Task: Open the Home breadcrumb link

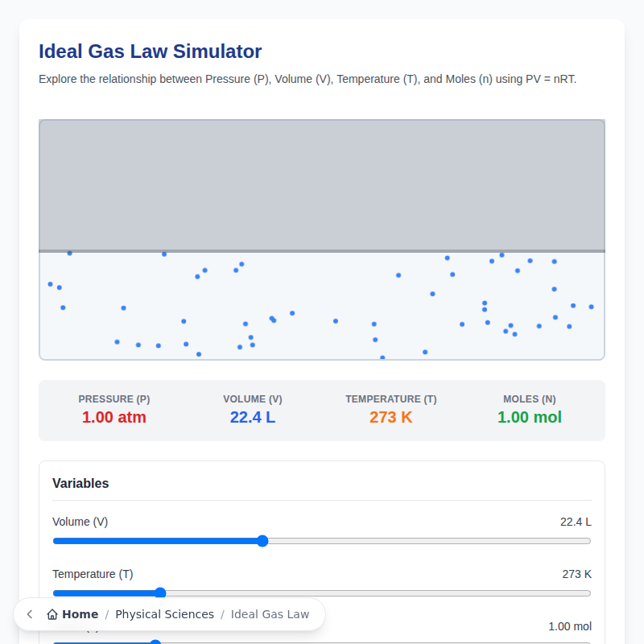Action: tap(80, 614)
